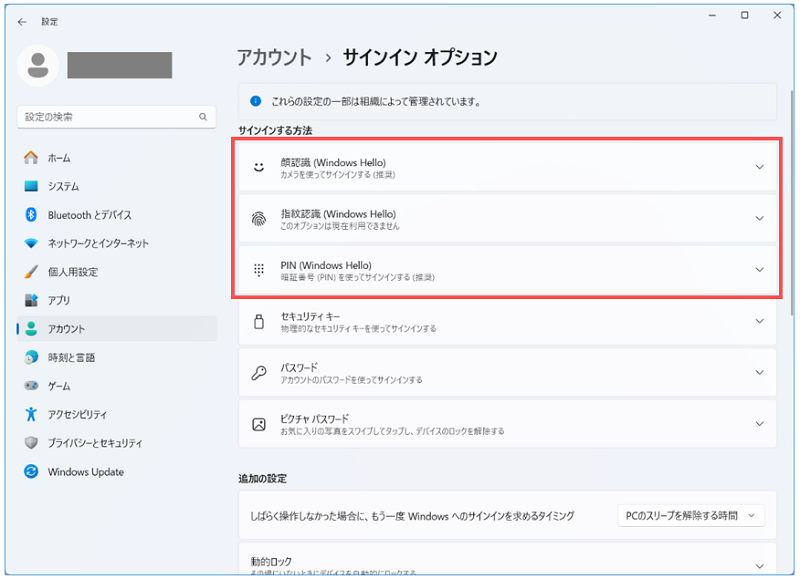Click the PIN keypad dots icon

(x=259, y=270)
